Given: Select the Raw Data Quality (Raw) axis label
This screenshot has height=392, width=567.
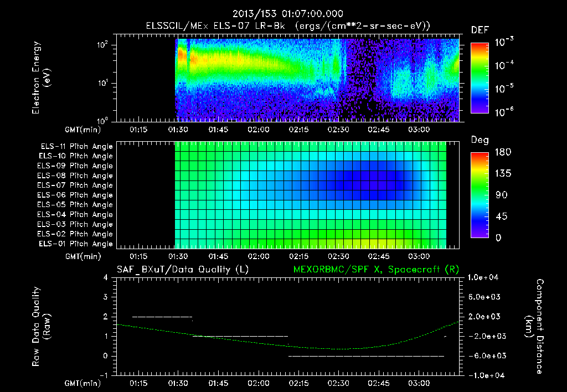Looking at the screenshot, I should click(42, 327).
